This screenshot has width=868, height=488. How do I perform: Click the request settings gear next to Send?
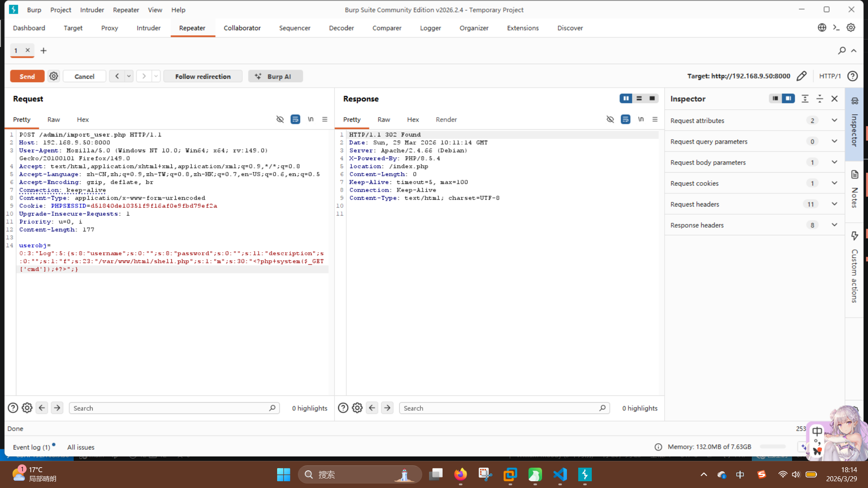tap(54, 76)
